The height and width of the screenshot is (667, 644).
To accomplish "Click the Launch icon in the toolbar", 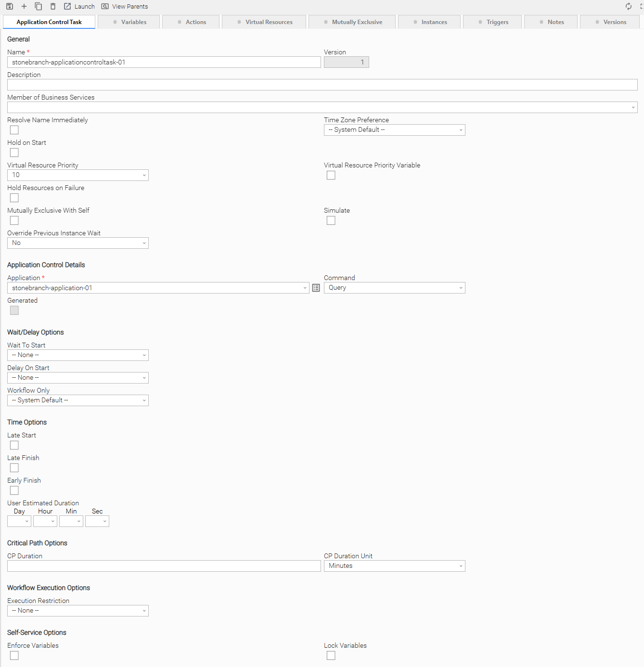I will pos(68,6).
